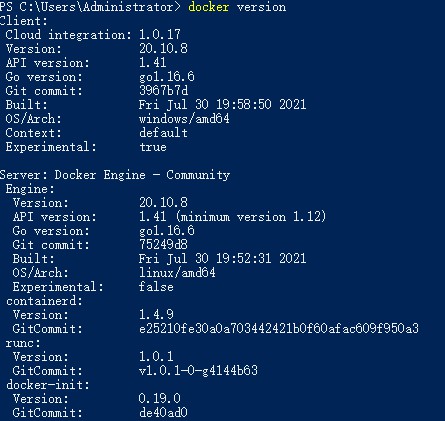This screenshot has height=421, width=445.
Task: Click the docker-init GitCommit de40ad0
Action: tap(163, 413)
